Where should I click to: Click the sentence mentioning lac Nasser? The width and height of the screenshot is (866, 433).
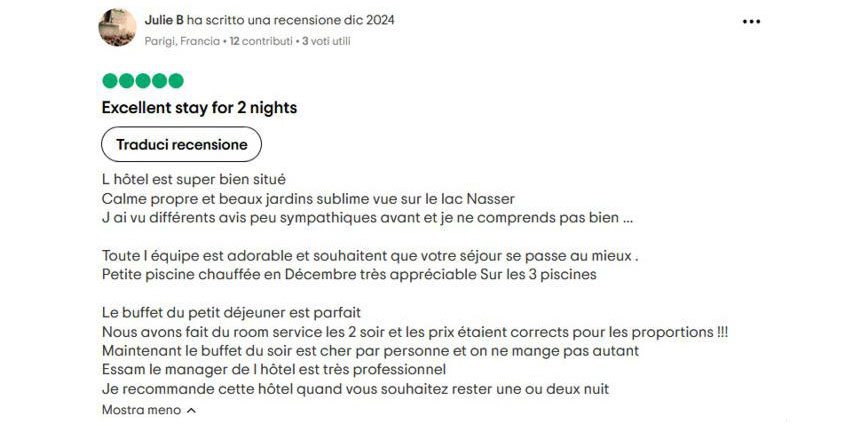click(x=308, y=198)
